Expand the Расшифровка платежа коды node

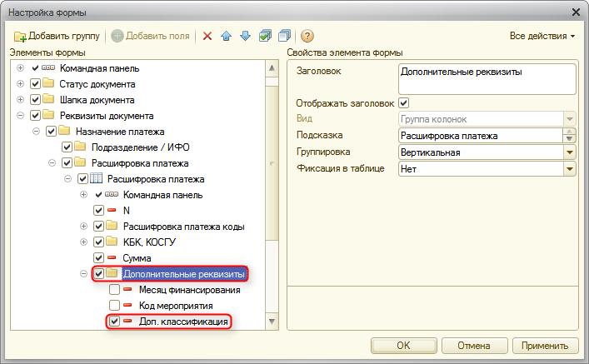tap(84, 226)
